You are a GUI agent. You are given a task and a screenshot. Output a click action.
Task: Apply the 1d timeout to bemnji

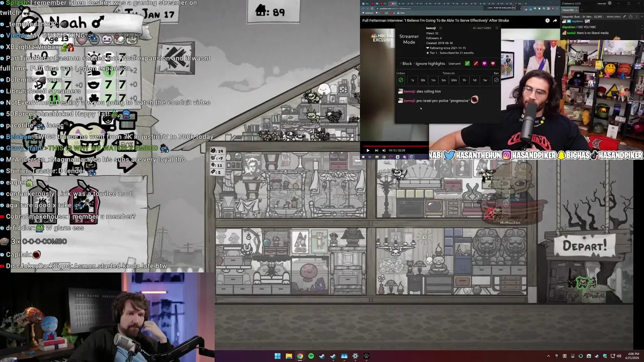(475, 80)
